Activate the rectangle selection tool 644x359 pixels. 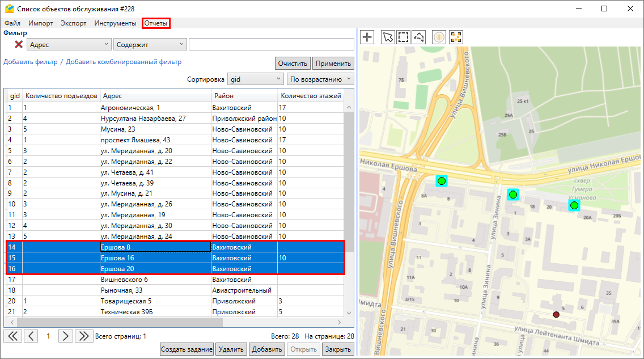tap(403, 37)
